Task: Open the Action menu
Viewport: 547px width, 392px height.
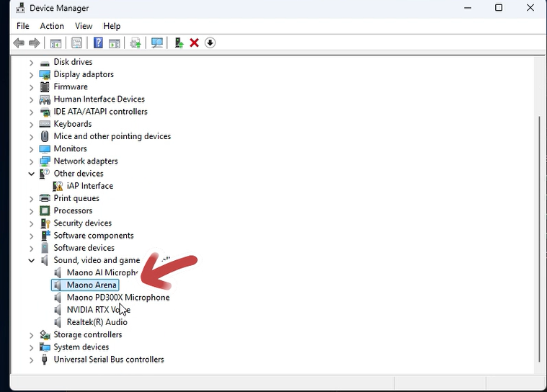Action: (x=52, y=26)
